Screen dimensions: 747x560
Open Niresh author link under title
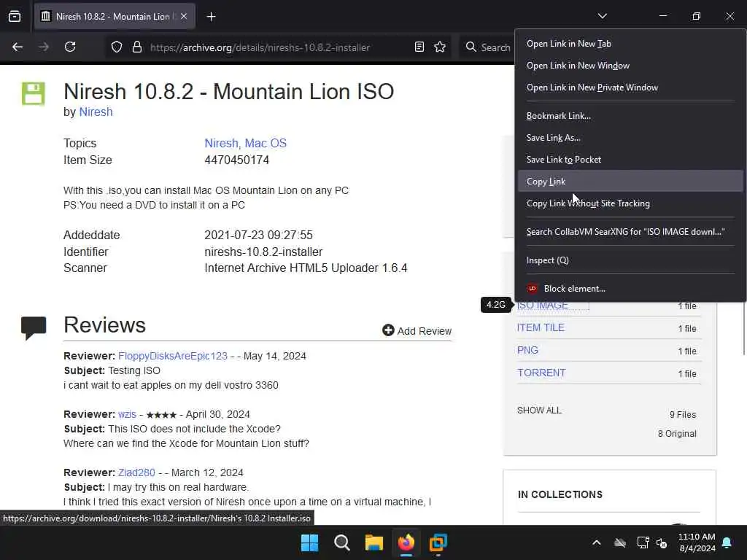point(96,112)
